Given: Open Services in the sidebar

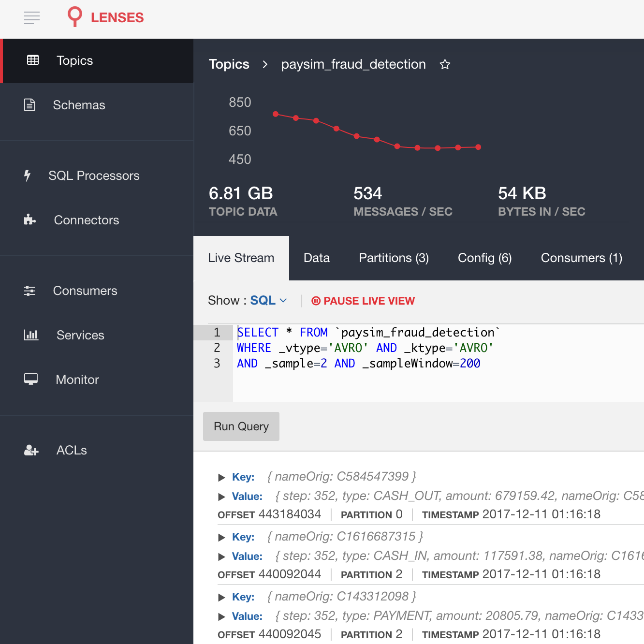Looking at the screenshot, I should [97, 335].
